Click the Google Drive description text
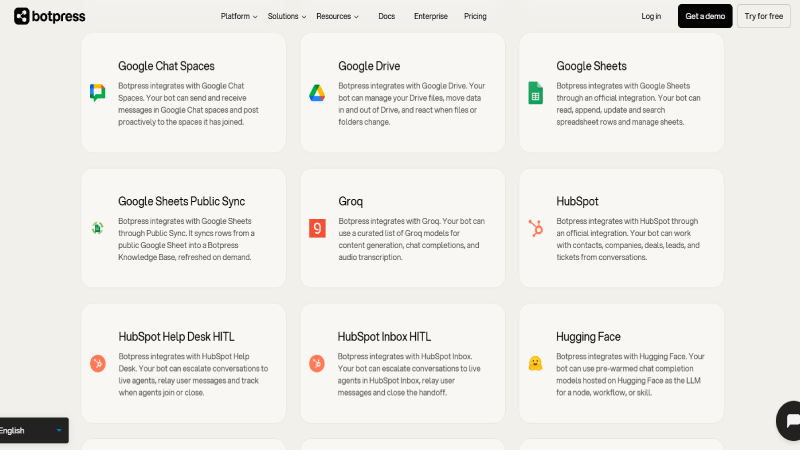Image resolution: width=800 pixels, height=450 pixels. 412,104
